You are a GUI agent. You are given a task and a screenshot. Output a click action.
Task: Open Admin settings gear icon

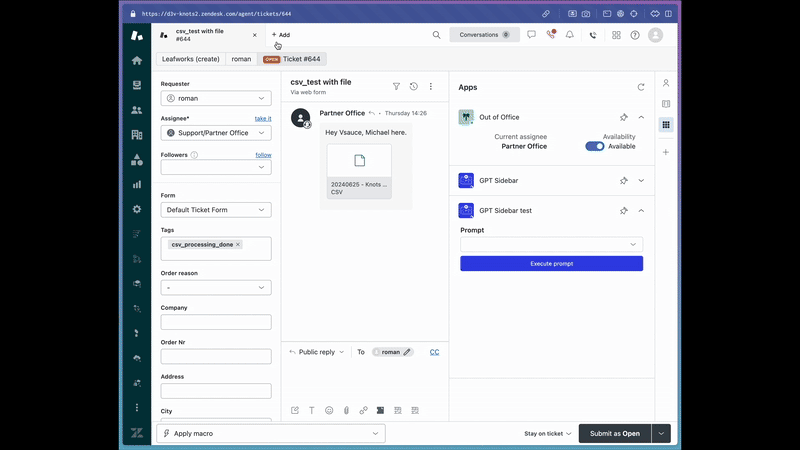click(x=137, y=209)
